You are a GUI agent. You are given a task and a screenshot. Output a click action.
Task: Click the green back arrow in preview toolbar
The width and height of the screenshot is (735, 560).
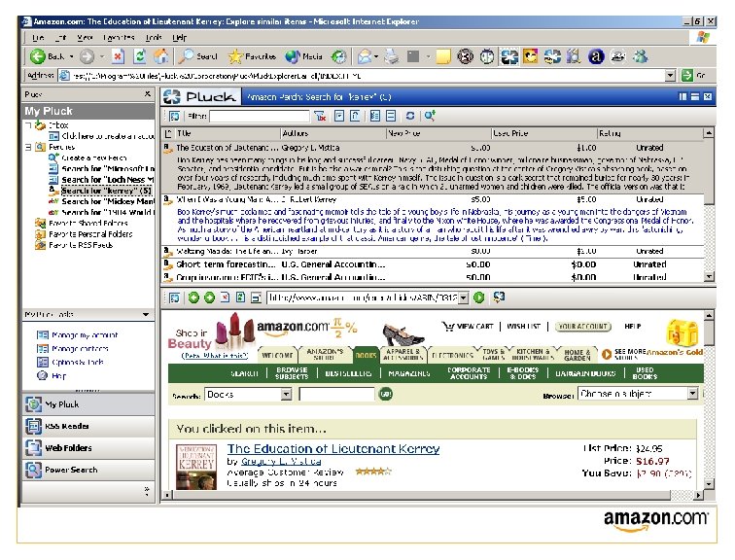[193, 297]
